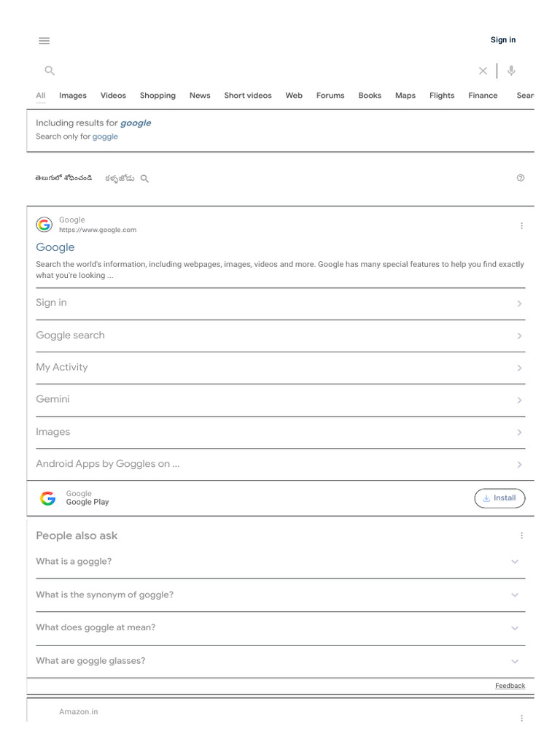Open the hamburger main menu
Image resolution: width=560 pixels, height=747 pixels.
point(44,41)
